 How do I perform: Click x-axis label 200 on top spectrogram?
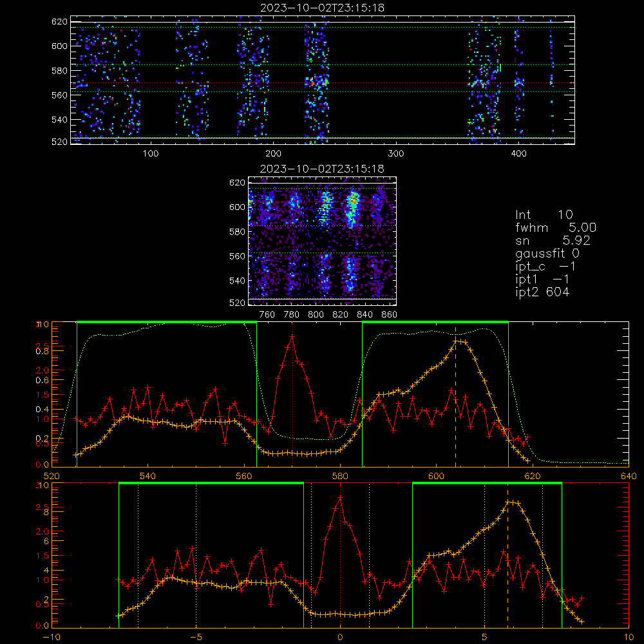[273, 154]
